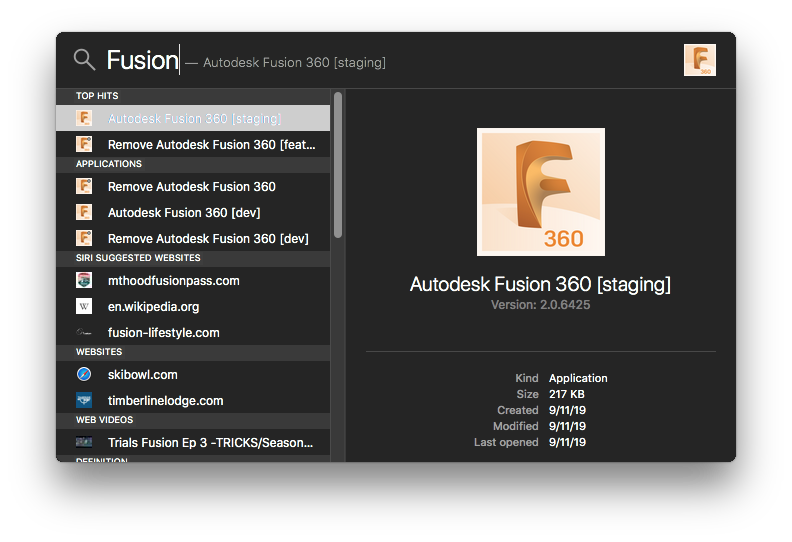Click the Wikipedia W icon
This screenshot has width=792, height=542.
pyautogui.click(x=84, y=306)
